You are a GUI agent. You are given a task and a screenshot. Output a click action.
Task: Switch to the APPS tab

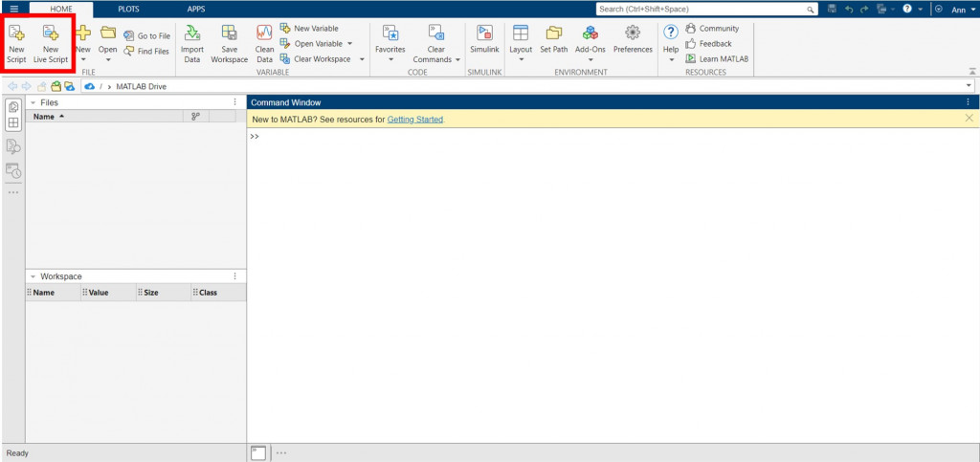(196, 10)
